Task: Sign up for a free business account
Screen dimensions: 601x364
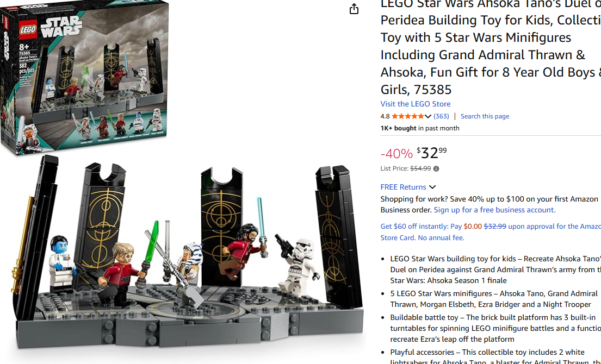Action: pos(494,210)
